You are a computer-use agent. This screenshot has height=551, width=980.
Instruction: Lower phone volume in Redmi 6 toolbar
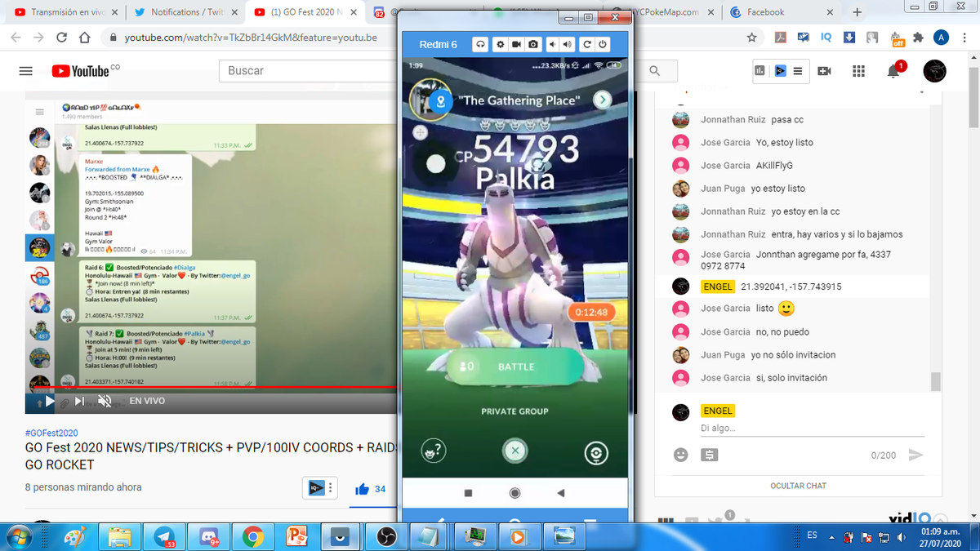pos(552,44)
